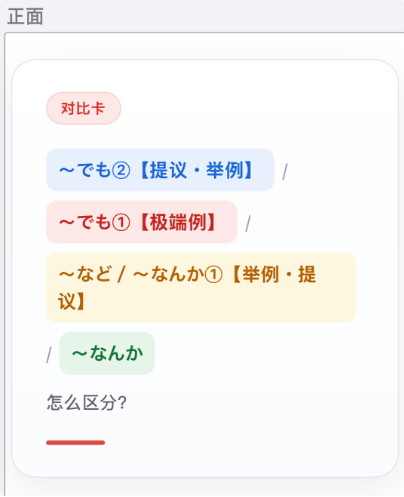Click the red ～でも①【极端例】 chip

142,222
